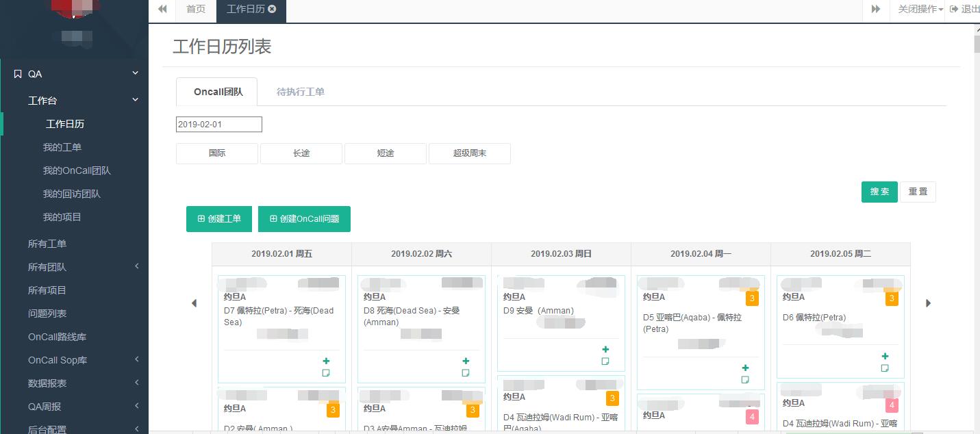Go to next dates with right calendar arrow
The image size is (980, 434).
click(929, 303)
